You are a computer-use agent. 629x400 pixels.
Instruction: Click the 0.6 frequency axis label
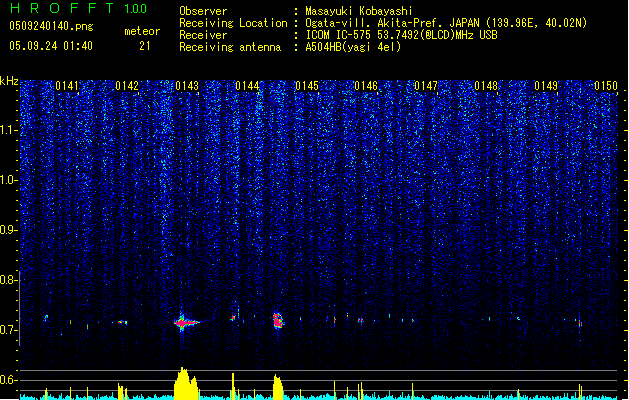point(9,380)
